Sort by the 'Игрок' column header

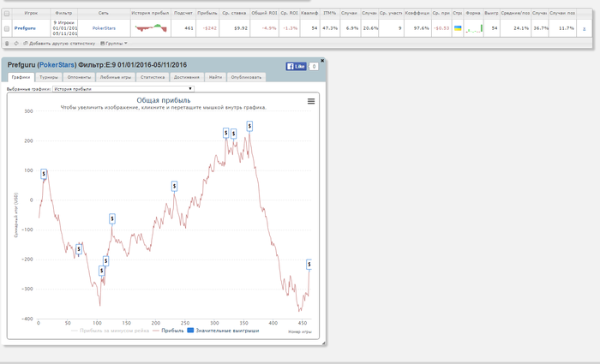tap(31, 13)
